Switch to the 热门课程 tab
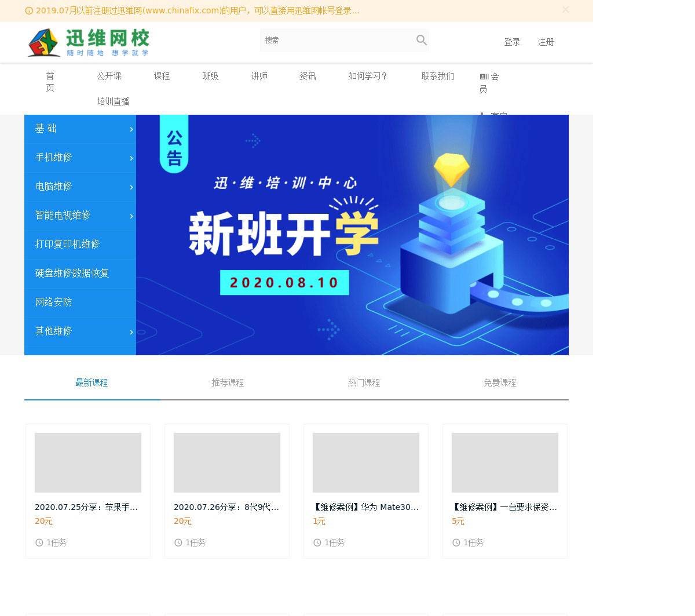The height and width of the screenshot is (616, 695). [x=364, y=382]
